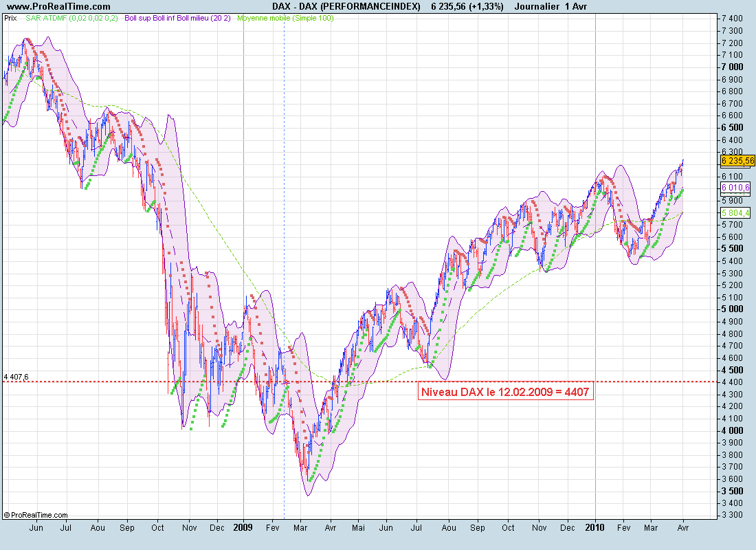Click the 6 700 price axis label
The height and width of the screenshot is (550, 756).
[x=733, y=103]
